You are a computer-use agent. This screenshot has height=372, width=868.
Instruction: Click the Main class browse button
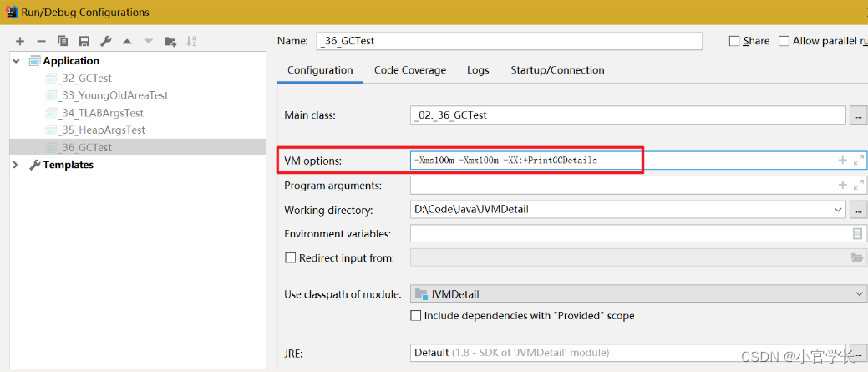click(x=859, y=115)
